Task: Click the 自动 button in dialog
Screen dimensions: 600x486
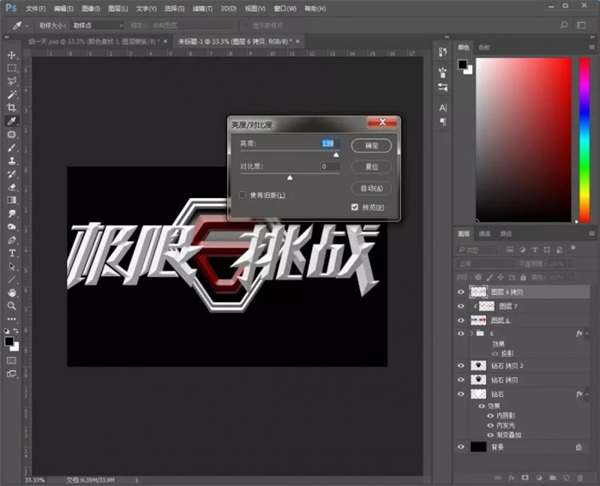Action: 371,188
